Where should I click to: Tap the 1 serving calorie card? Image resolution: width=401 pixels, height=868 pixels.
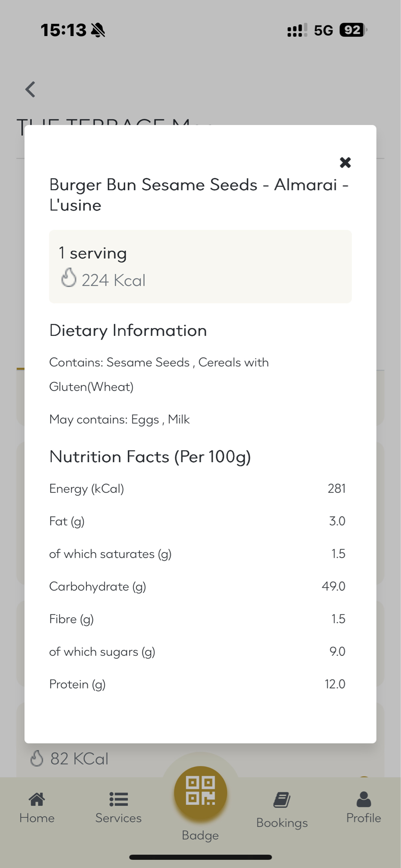200,266
